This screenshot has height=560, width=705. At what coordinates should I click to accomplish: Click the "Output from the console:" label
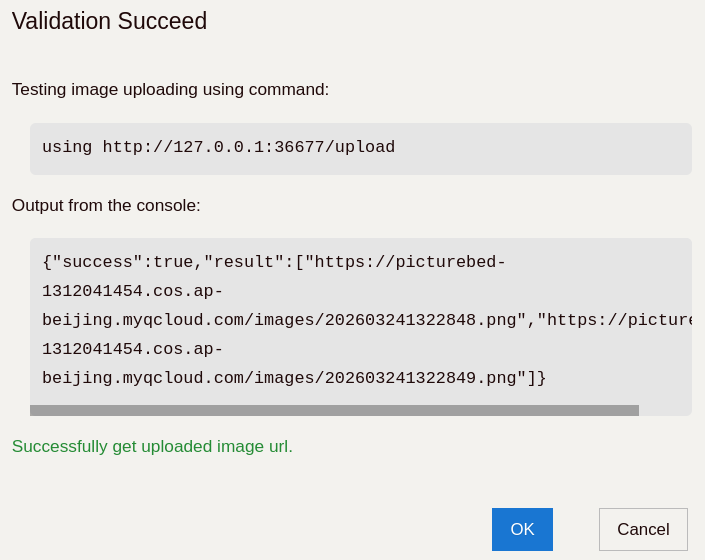106,205
